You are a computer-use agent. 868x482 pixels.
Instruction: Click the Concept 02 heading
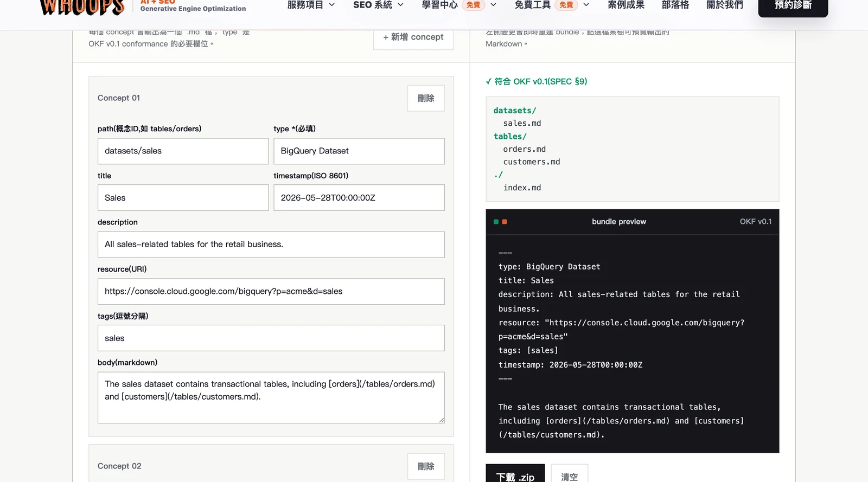(x=119, y=466)
